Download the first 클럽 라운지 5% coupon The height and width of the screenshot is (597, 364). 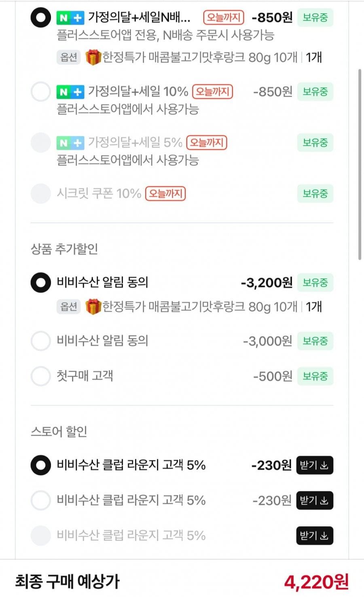314,465
